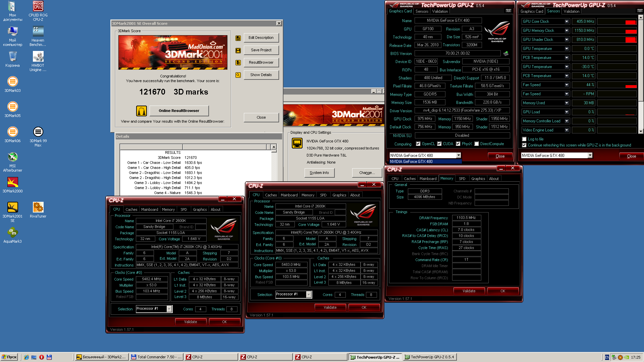
Task: Click the icon beside Edit Description
Action: [238, 38]
